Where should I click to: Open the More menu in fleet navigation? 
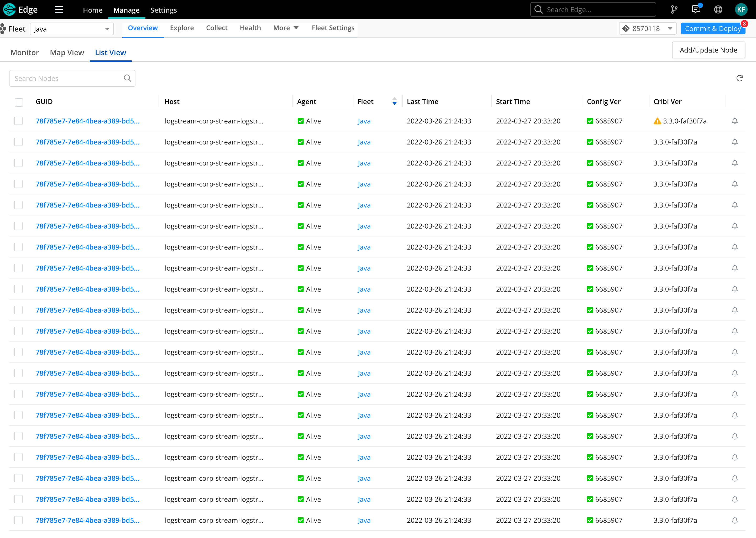click(x=285, y=28)
